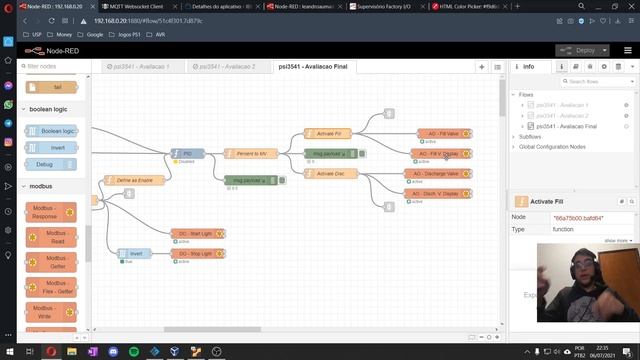Open the Deploy options dropdown arrow
The height and width of the screenshot is (360, 640).
coord(604,51)
